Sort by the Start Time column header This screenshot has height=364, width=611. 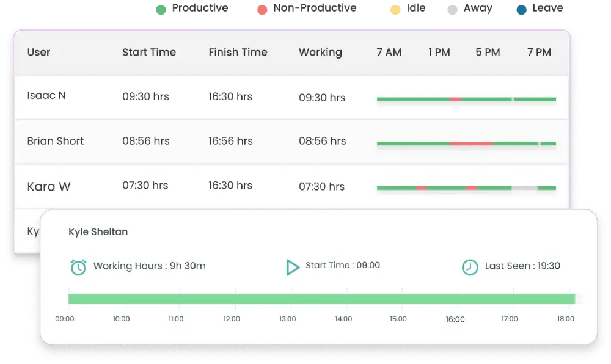point(149,53)
